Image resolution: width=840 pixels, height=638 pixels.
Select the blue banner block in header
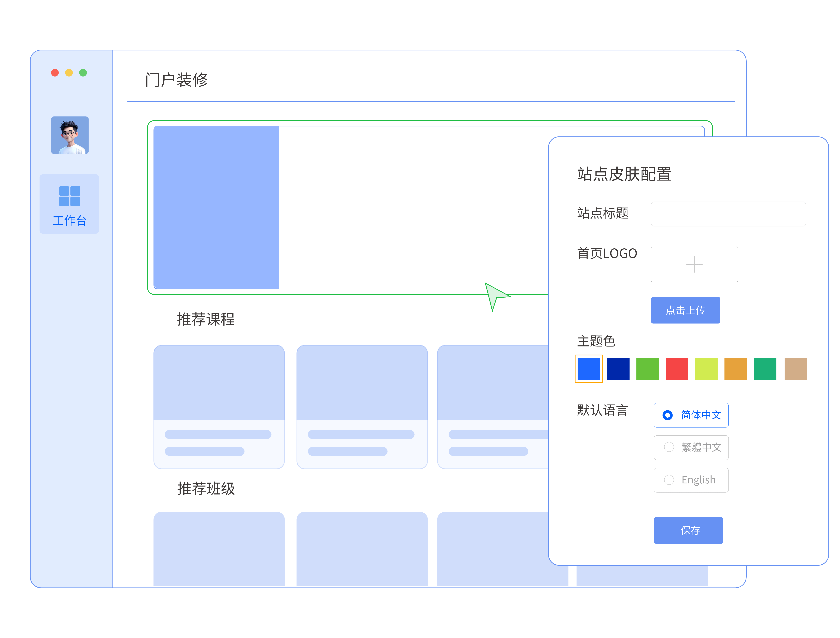pos(217,207)
